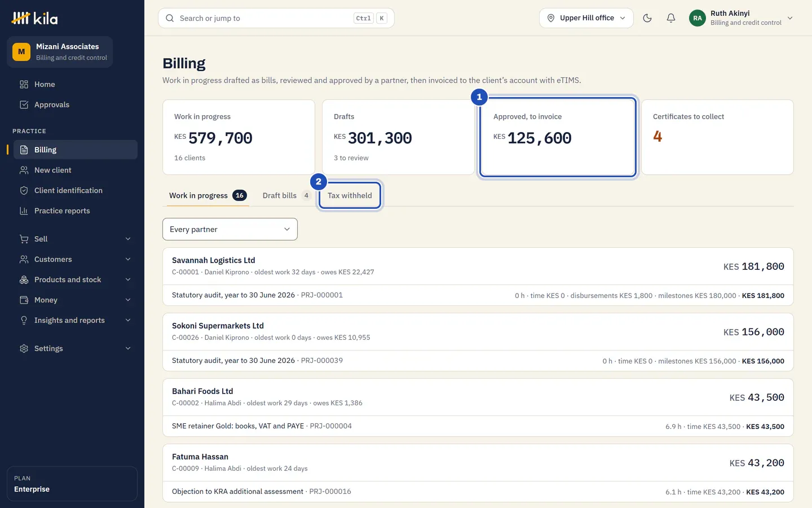Expand the Settings menu chevron

pyautogui.click(x=128, y=348)
